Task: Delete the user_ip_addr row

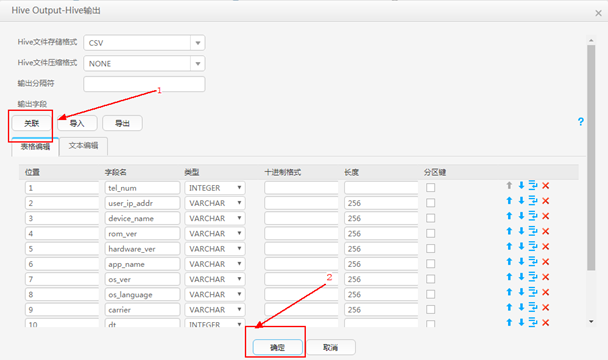Action: (x=546, y=201)
